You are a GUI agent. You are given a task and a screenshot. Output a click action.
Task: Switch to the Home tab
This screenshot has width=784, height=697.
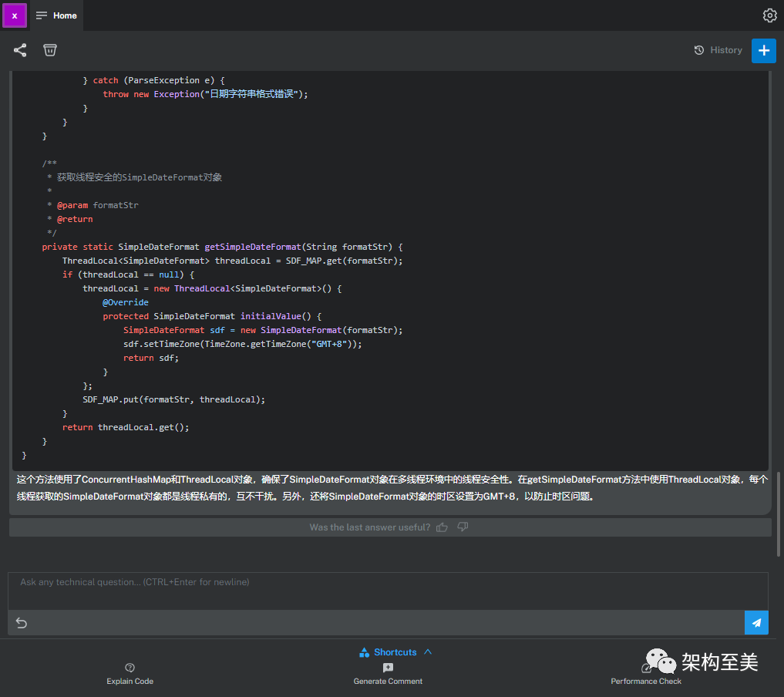[65, 15]
